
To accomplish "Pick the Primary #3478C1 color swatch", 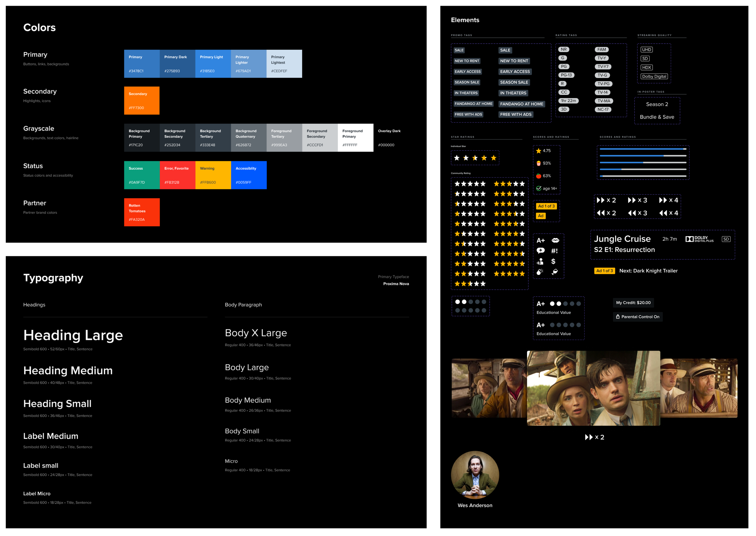I will pos(142,64).
